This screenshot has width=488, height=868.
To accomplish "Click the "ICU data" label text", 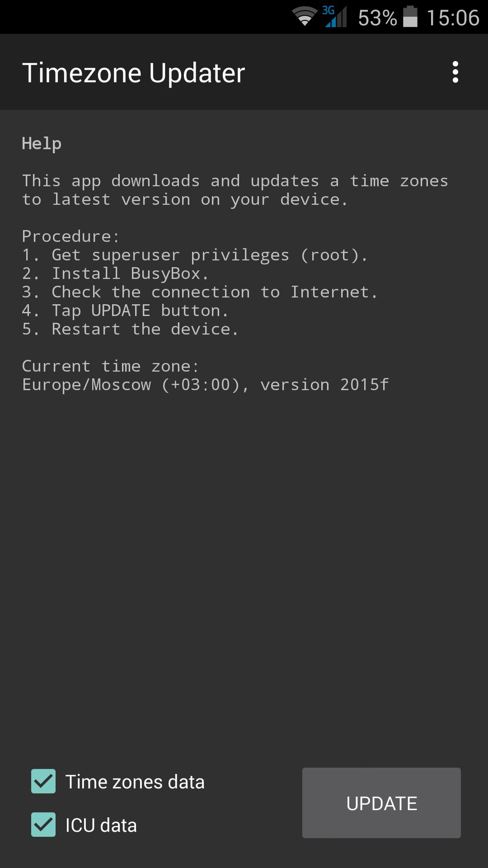I will click(101, 825).
